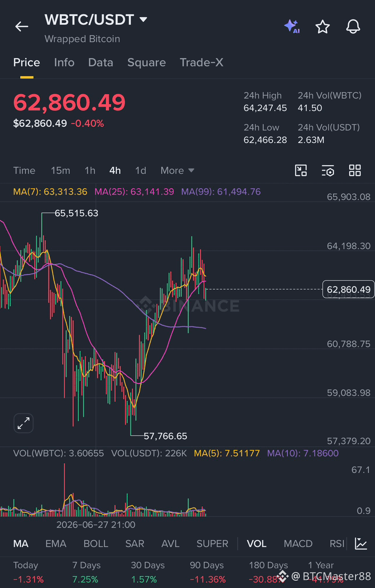375x588 pixels.
Task: Click the MA(7) 63,313.36 label
Action: 50,192
